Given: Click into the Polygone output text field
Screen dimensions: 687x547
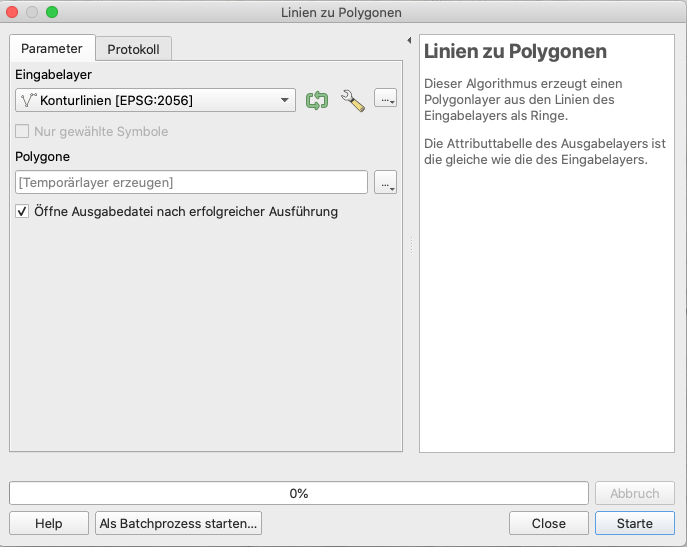Looking at the screenshot, I should 192,182.
